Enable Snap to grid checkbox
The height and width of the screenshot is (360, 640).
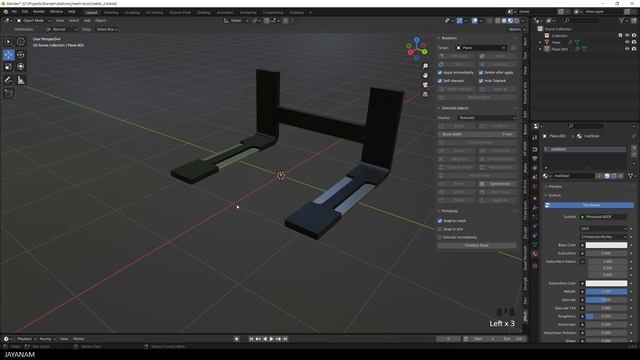tap(440, 229)
